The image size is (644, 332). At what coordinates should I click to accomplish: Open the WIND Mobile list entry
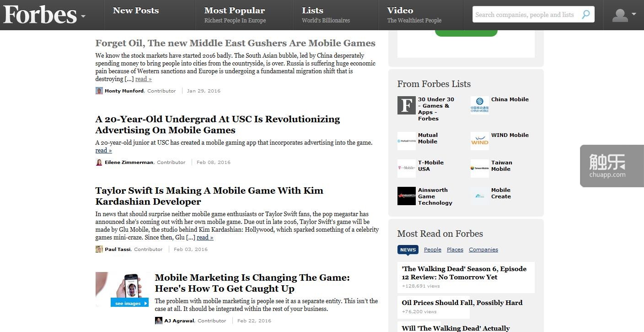click(510, 135)
